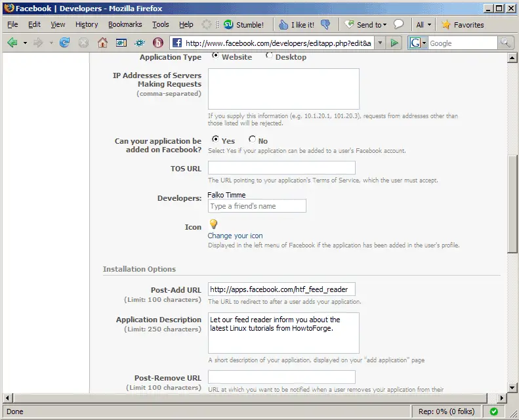519x420 pixels.
Task: Click the vertical scrollbar down arrow
Action: (x=512, y=387)
